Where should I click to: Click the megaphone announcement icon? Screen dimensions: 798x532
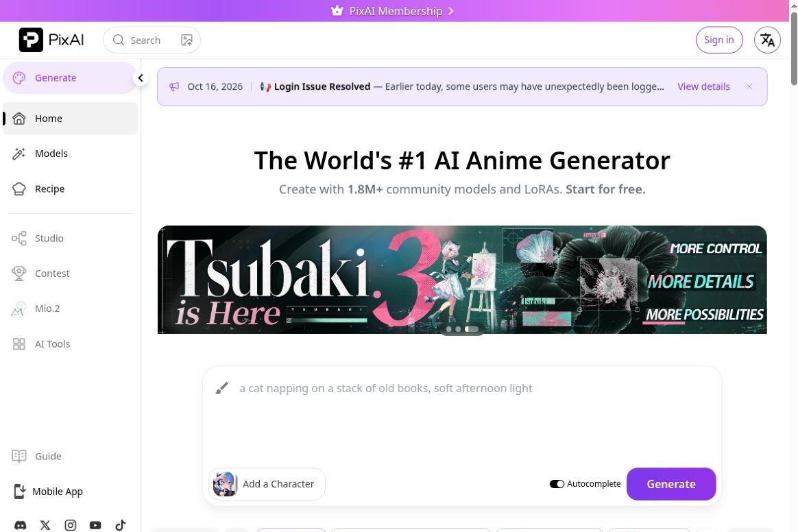click(174, 86)
